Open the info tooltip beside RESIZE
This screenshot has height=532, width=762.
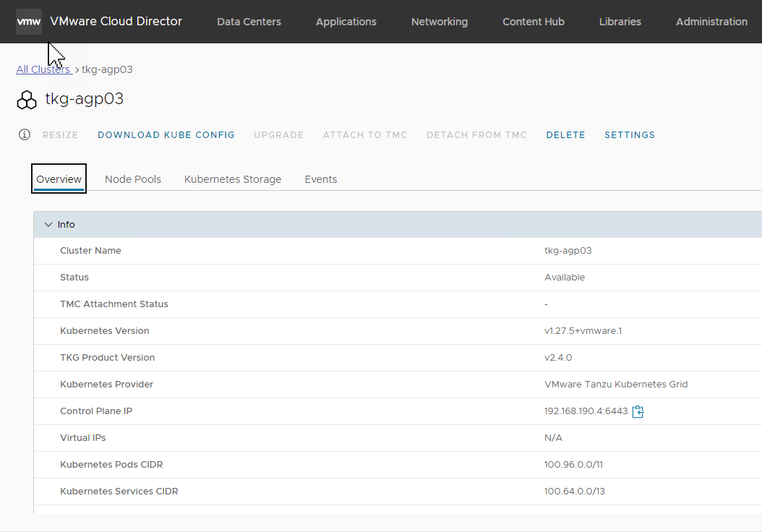(24, 134)
